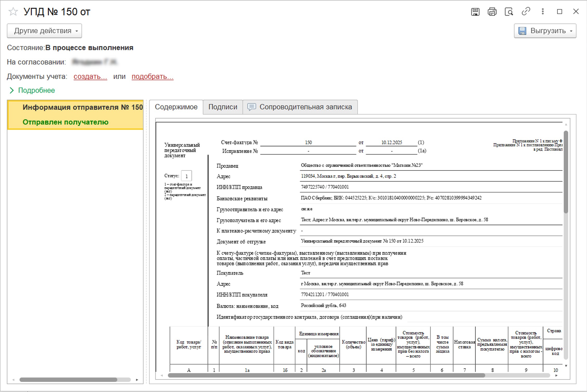The height and width of the screenshot is (392, 587).
Task: Click the создать... link
Action: tap(90, 76)
